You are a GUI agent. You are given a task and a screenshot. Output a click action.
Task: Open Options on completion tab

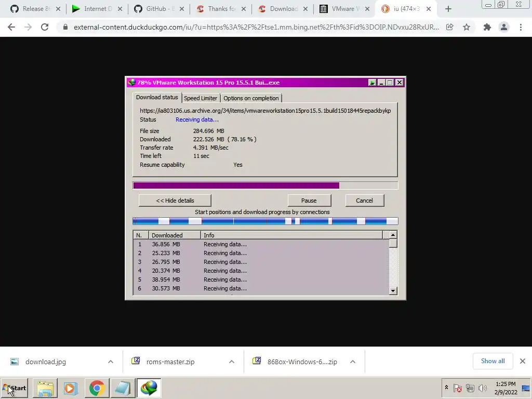(251, 98)
